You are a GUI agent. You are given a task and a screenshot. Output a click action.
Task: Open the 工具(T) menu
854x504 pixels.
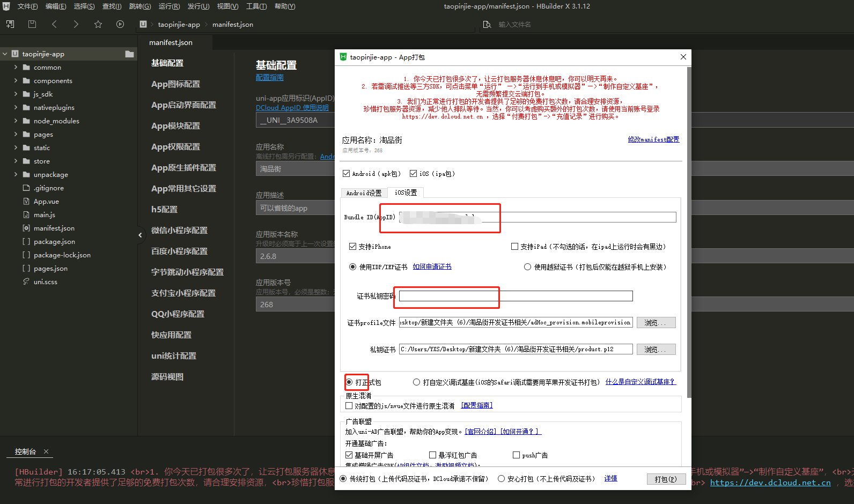[256, 6]
